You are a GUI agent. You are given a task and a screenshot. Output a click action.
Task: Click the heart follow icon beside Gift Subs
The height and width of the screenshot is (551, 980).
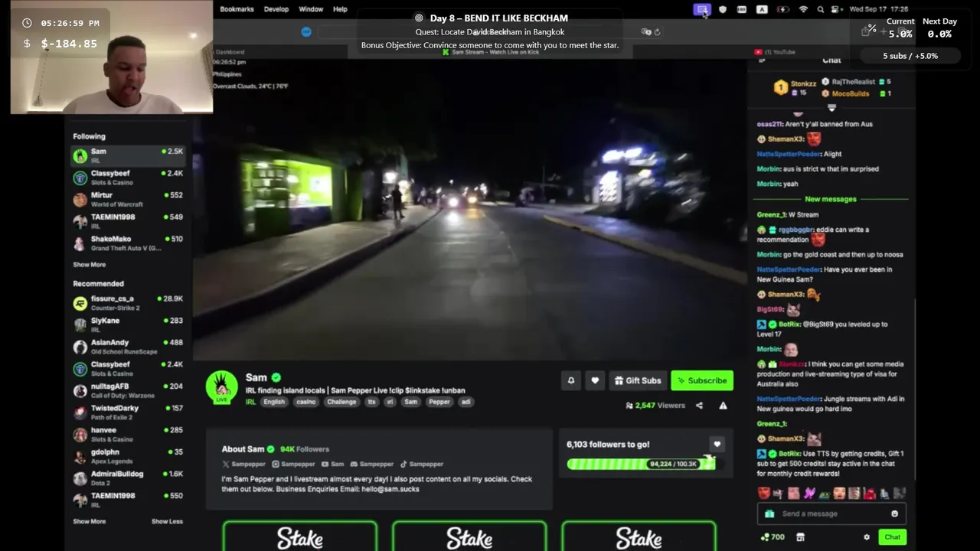click(595, 380)
